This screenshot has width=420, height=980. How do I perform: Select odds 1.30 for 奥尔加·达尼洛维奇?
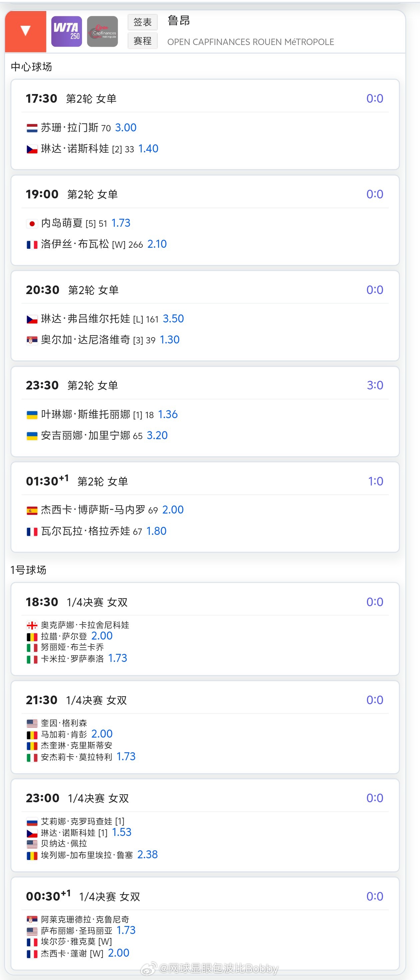[x=169, y=340]
